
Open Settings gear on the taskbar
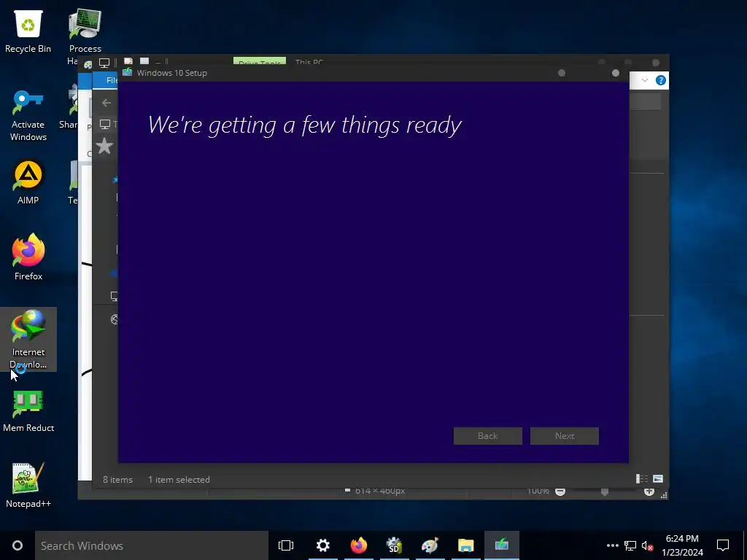(x=323, y=545)
